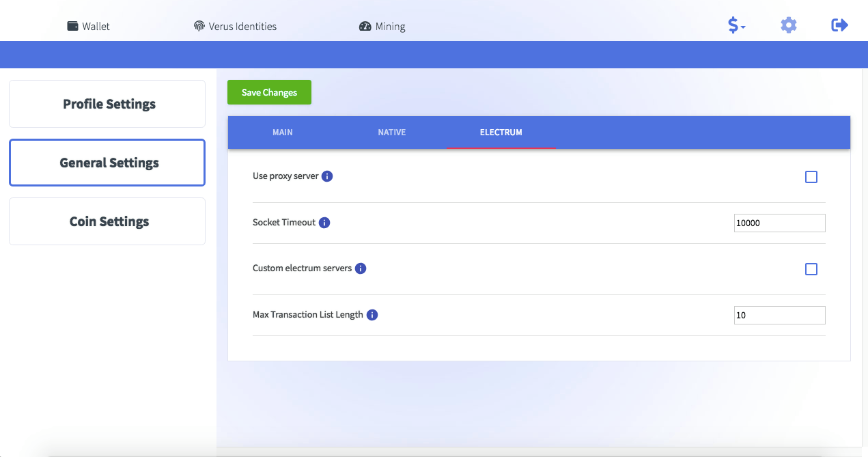The width and height of the screenshot is (868, 457).
Task: Click the Mining gauge icon
Action: (365, 26)
